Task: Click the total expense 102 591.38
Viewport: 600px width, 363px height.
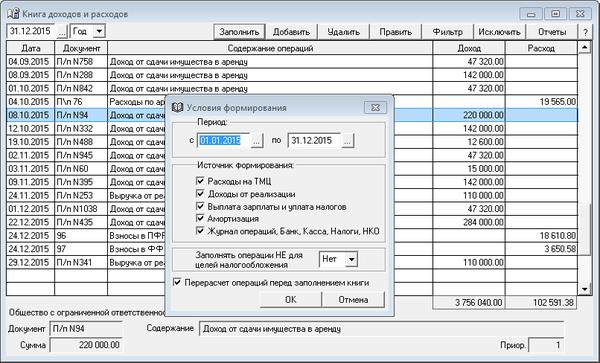Action: pyautogui.click(x=541, y=303)
